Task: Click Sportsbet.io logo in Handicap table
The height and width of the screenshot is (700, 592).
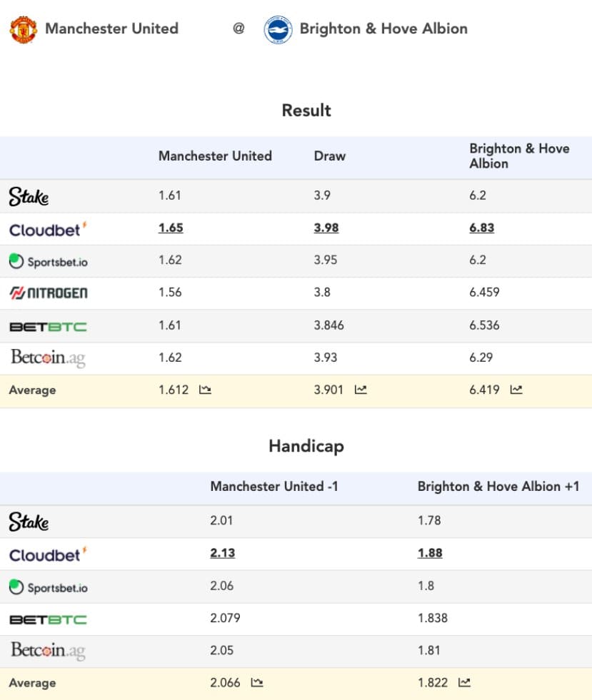Action: (49, 587)
